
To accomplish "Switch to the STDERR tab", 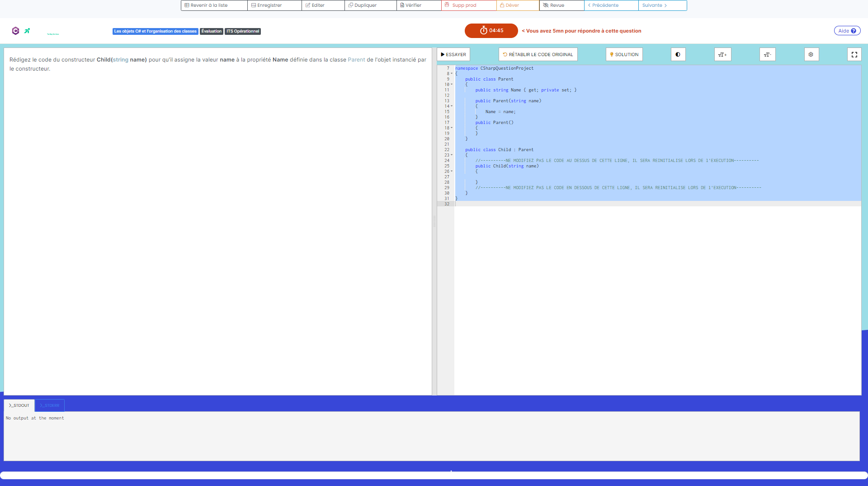I will pyautogui.click(x=49, y=405).
